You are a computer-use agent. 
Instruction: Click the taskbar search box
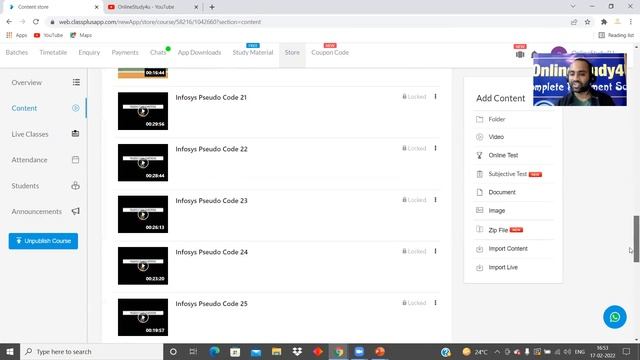pyautogui.click(x=91, y=352)
